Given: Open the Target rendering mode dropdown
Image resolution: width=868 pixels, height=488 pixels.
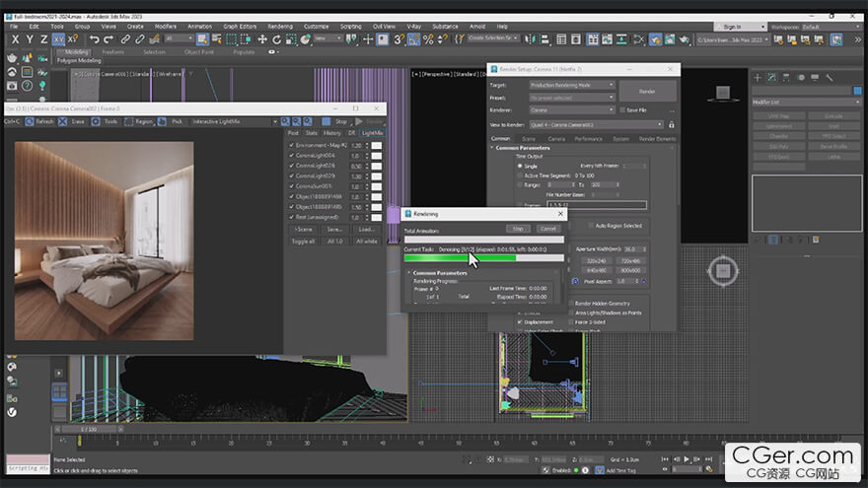Looking at the screenshot, I should (572, 85).
